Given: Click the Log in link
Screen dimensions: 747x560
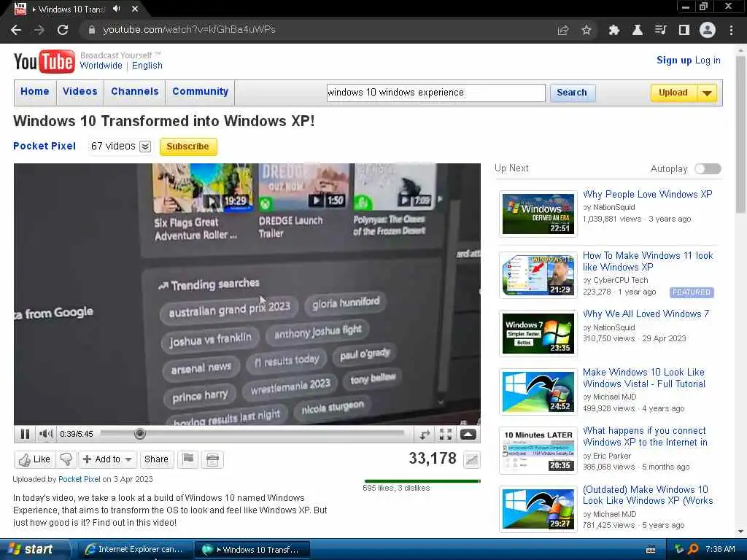Looking at the screenshot, I should pos(708,61).
